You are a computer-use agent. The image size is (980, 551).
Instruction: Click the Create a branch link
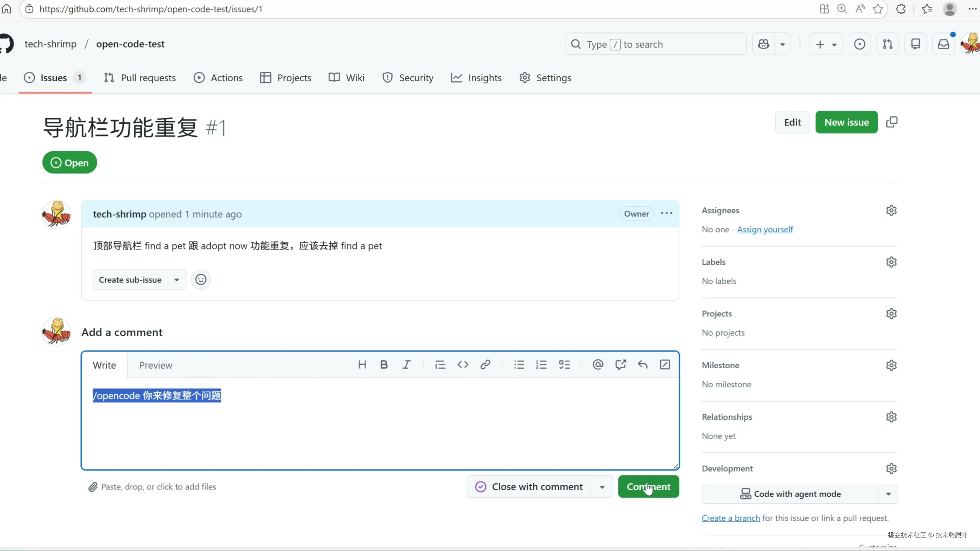tap(730, 518)
